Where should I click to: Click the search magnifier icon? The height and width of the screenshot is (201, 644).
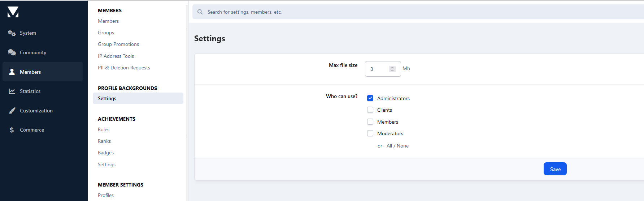pyautogui.click(x=200, y=12)
